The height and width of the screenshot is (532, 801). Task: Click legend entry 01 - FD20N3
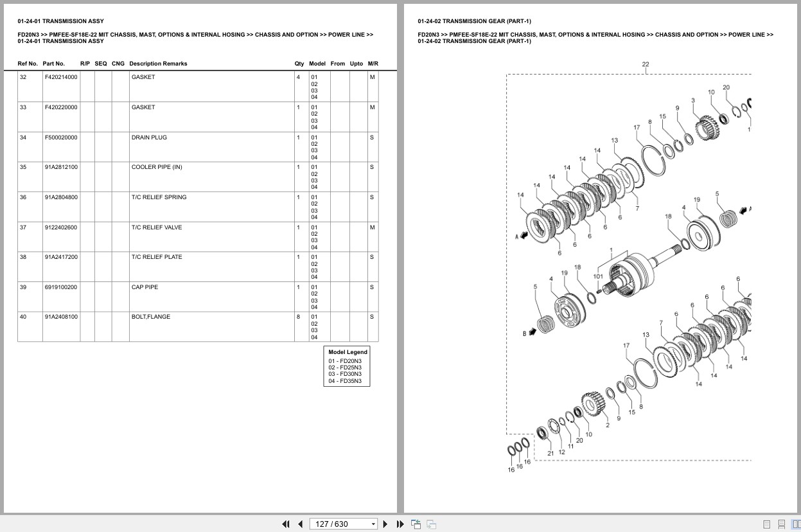(x=345, y=361)
